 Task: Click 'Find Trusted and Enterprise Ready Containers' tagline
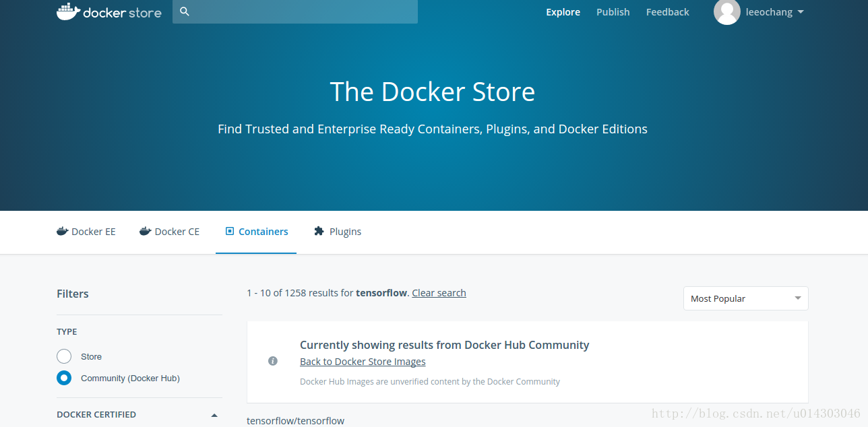(x=433, y=129)
